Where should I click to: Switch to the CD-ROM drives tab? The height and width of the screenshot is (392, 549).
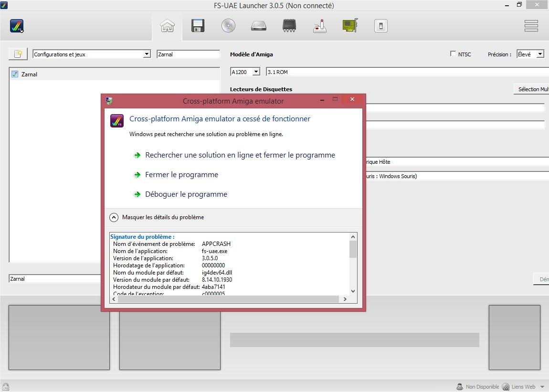pyautogui.click(x=228, y=26)
